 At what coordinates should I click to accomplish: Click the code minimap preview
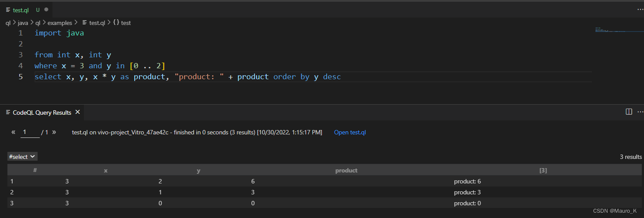(x=610, y=30)
